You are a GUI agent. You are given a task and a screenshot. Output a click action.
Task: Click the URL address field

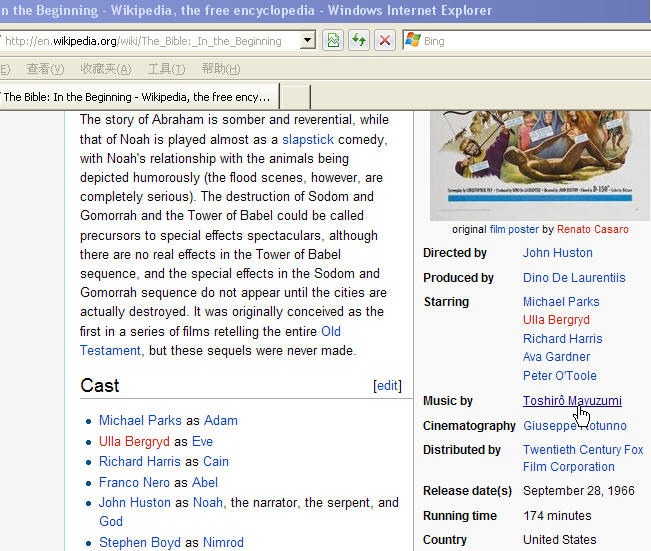tap(149, 41)
